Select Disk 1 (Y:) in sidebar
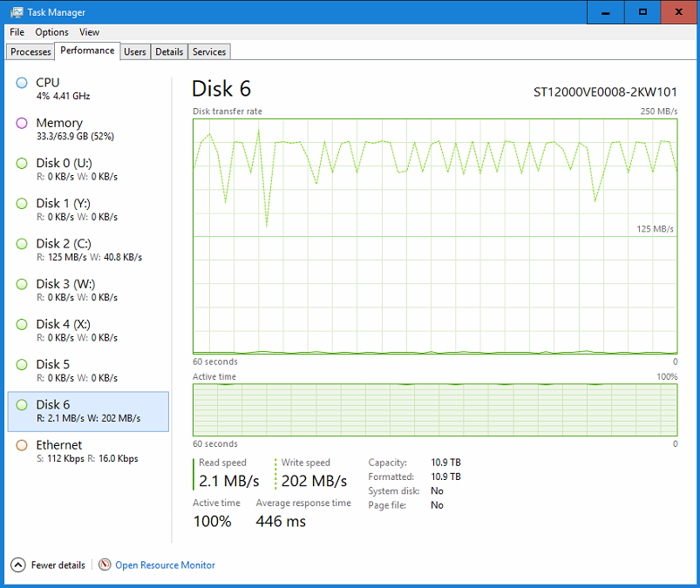The image size is (700, 588). [x=88, y=210]
